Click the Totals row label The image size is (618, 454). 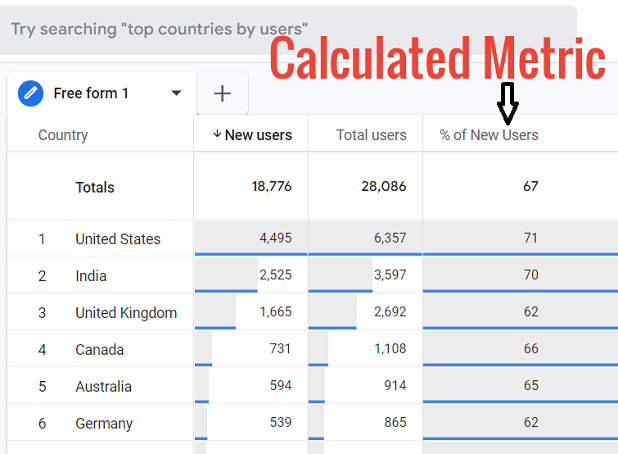tap(95, 187)
